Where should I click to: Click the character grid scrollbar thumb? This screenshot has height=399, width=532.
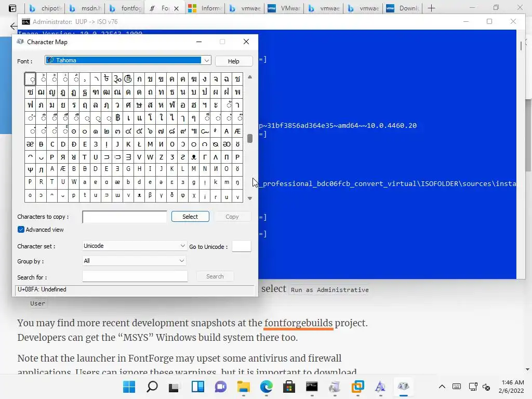click(250, 138)
